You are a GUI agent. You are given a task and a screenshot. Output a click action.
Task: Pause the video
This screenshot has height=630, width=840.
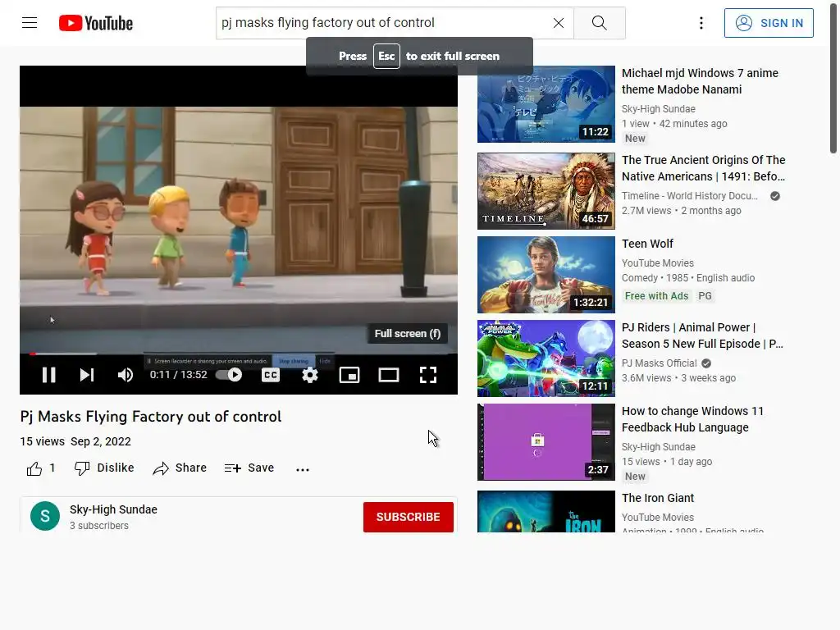click(x=48, y=375)
